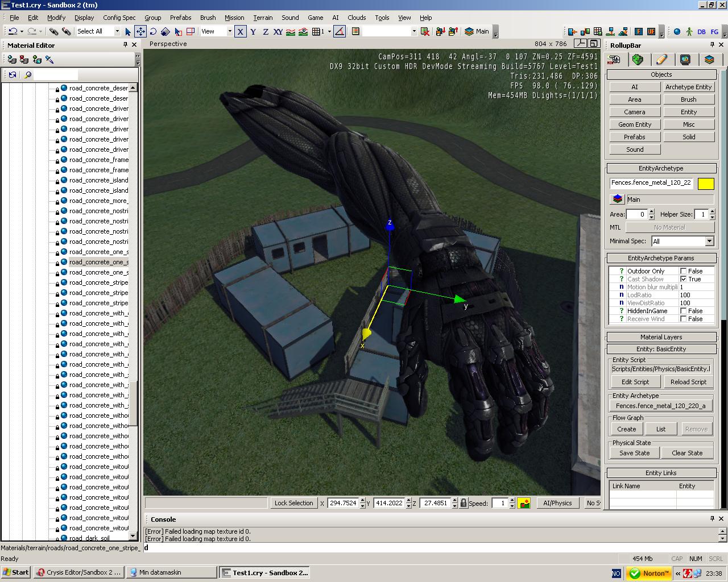Toggle the X axis constraint
The image size is (728, 582).
241,31
